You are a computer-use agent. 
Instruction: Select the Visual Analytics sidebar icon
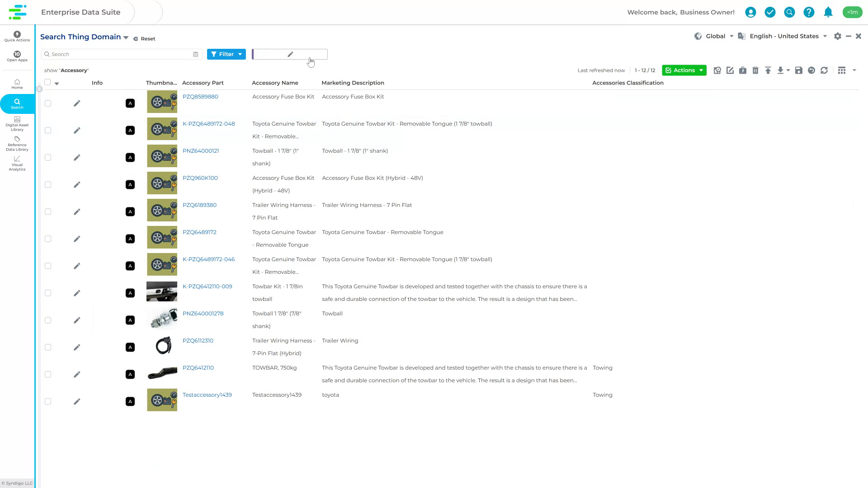click(17, 164)
